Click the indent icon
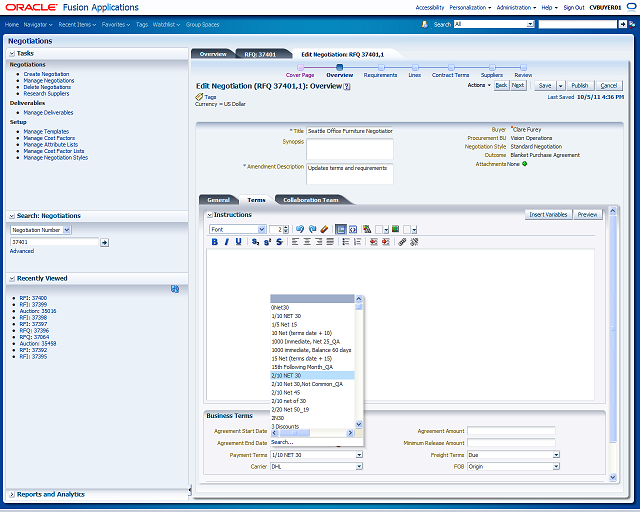640x512 pixels. point(386,242)
